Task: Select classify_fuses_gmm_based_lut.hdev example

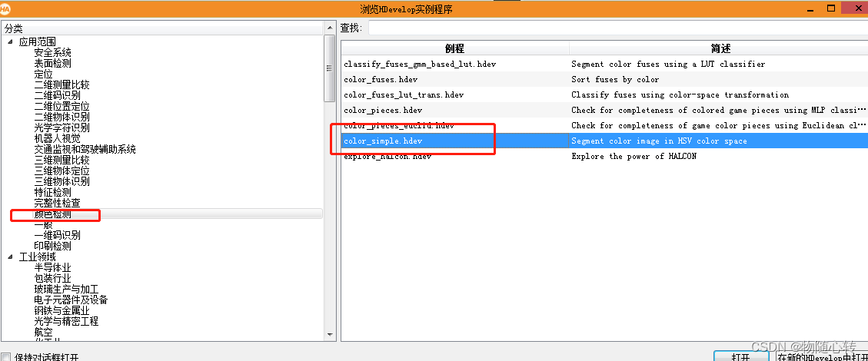Action: point(420,64)
